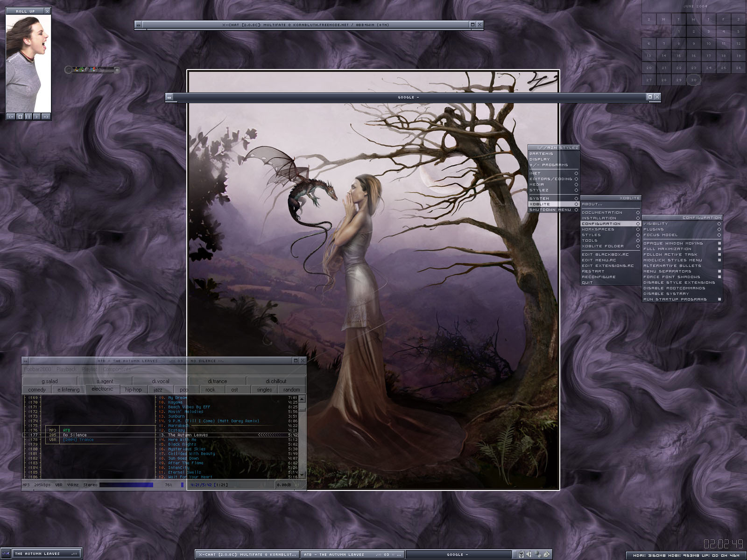
Task: Toggle Run Startup Programs option
Action: 682,299
